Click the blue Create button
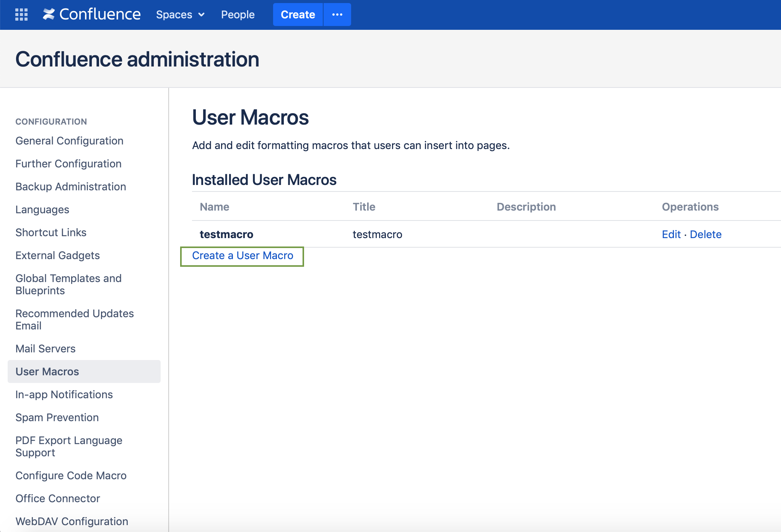 click(298, 14)
